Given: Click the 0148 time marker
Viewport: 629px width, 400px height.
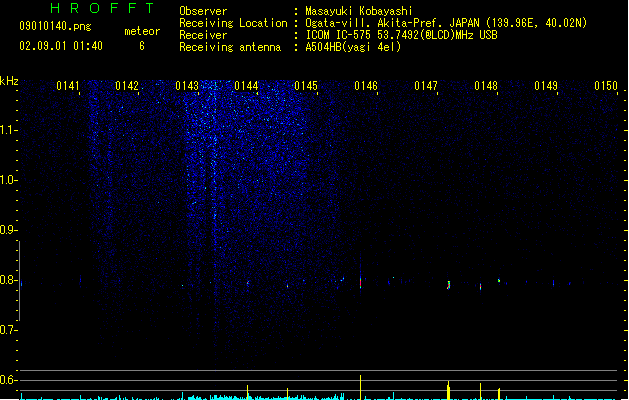Looking at the screenshot, I should point(486,86).
